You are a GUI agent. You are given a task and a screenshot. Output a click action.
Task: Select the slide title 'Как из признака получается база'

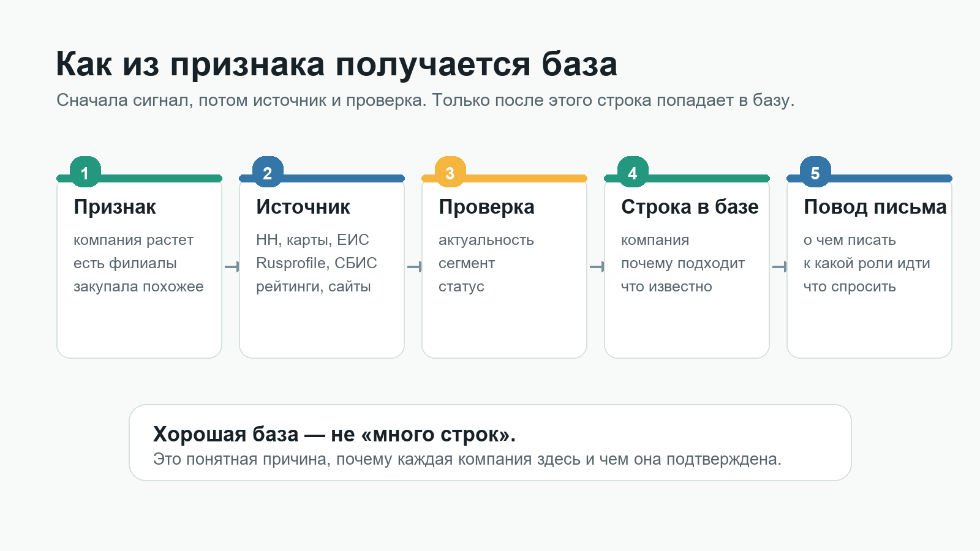(337, 64)
